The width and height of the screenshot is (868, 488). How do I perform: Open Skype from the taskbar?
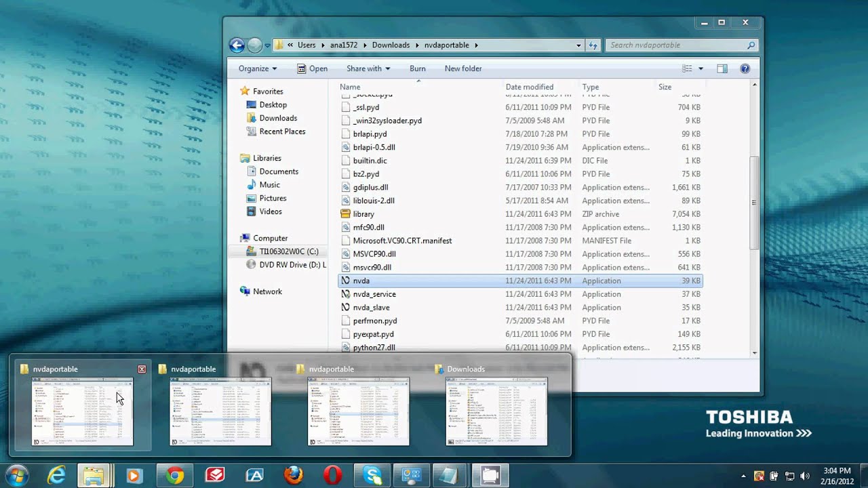coord(372,476)
